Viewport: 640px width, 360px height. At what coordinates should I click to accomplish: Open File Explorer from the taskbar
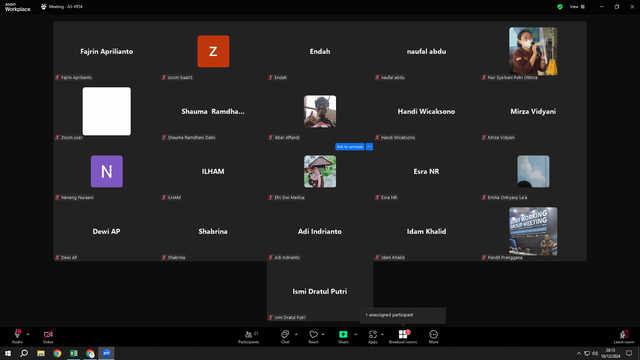tap(41, 353)
